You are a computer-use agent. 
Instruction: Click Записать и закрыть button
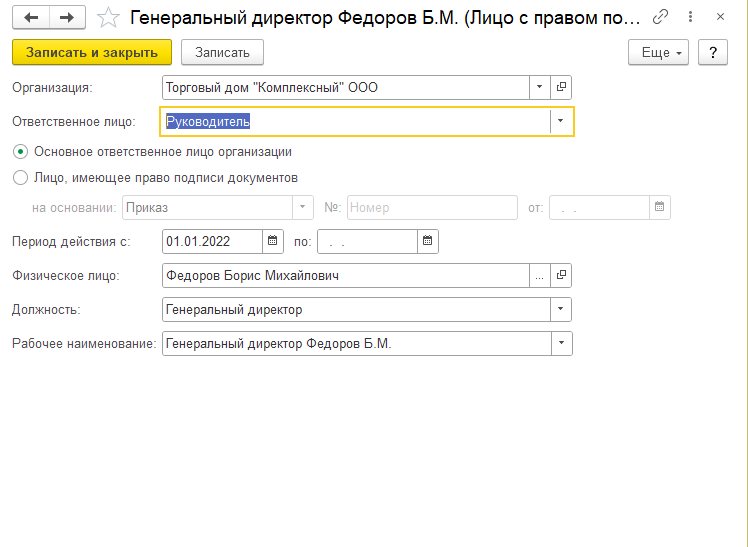pyautogui.click(x=92, y=52)
